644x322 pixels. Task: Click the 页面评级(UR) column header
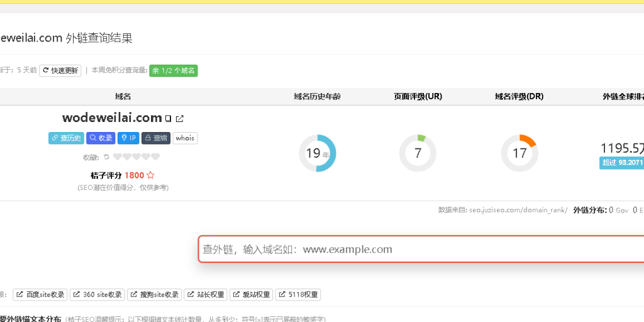click(418, 96)
